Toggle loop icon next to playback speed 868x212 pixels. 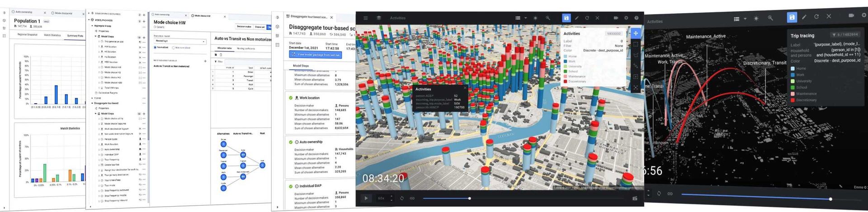click(x=402, y=198)
